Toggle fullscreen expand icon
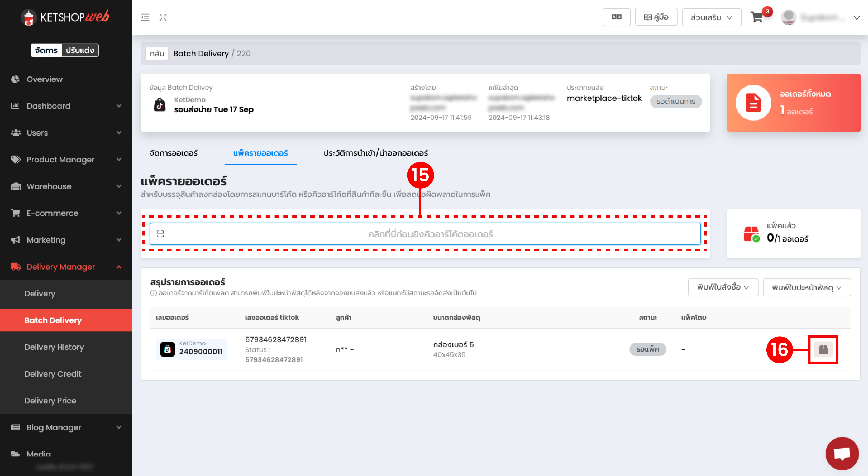This screenshot has height=476, width=868. click(x=163, y=17)
